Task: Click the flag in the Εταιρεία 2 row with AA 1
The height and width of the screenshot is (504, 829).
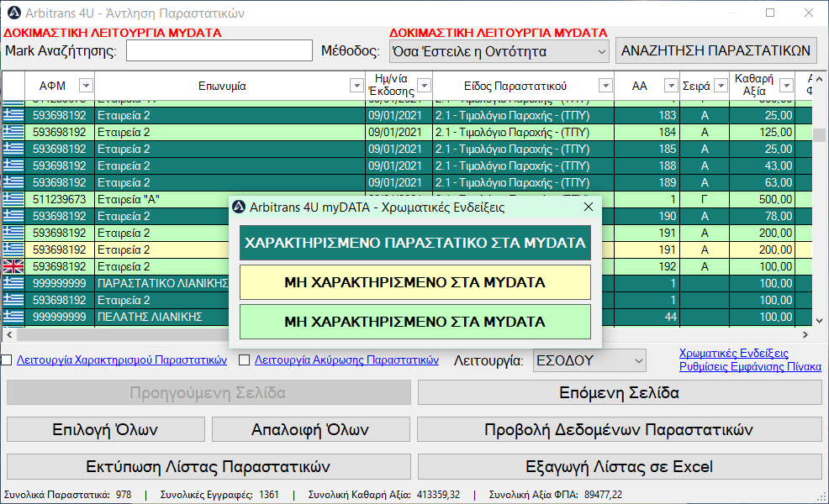Action: point(13,300)
